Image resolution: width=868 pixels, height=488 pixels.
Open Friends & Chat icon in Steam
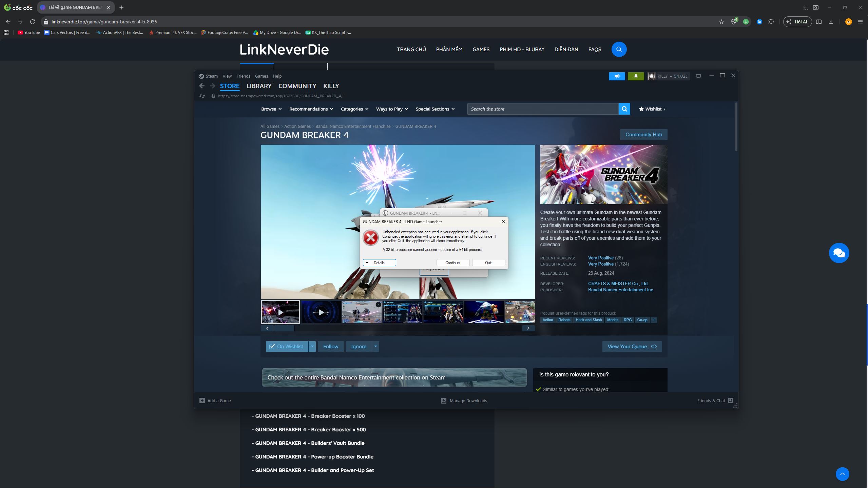click(731, 401)
